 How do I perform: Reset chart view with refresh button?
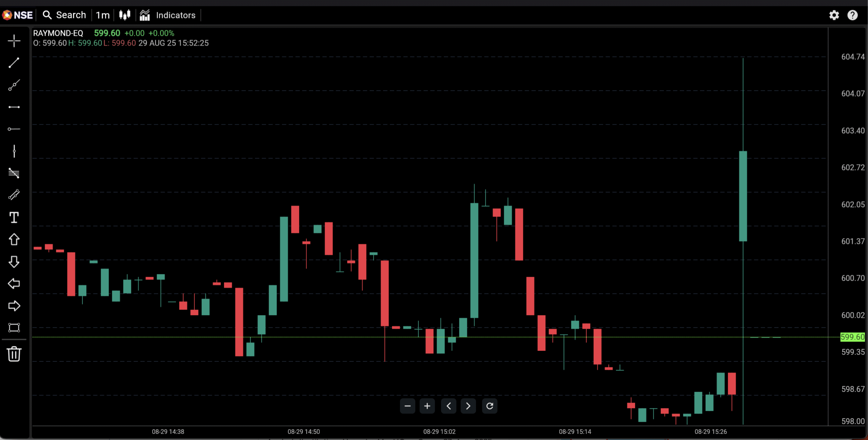coord(489,406)
